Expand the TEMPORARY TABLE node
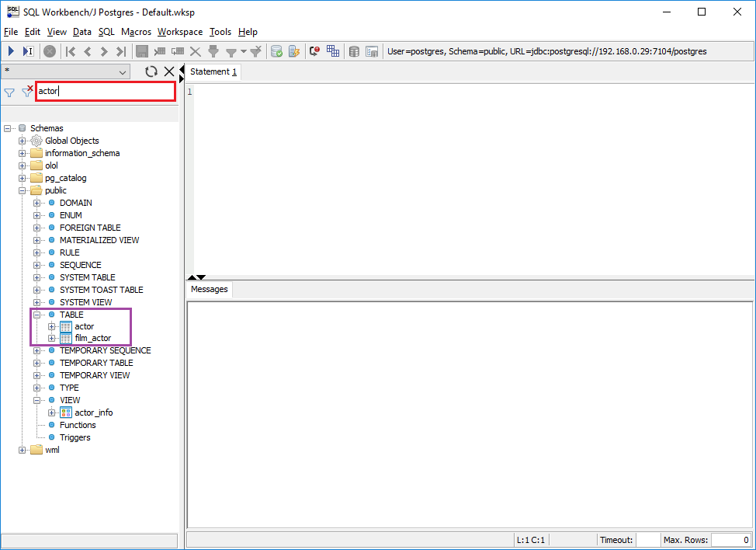 coord(36,362)
